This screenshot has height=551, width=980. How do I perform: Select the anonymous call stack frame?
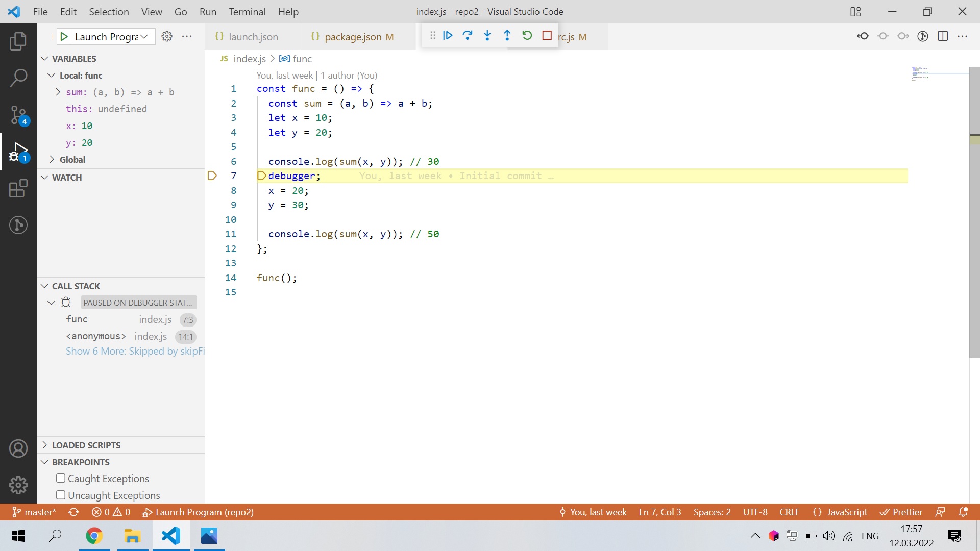click(121, 336)
